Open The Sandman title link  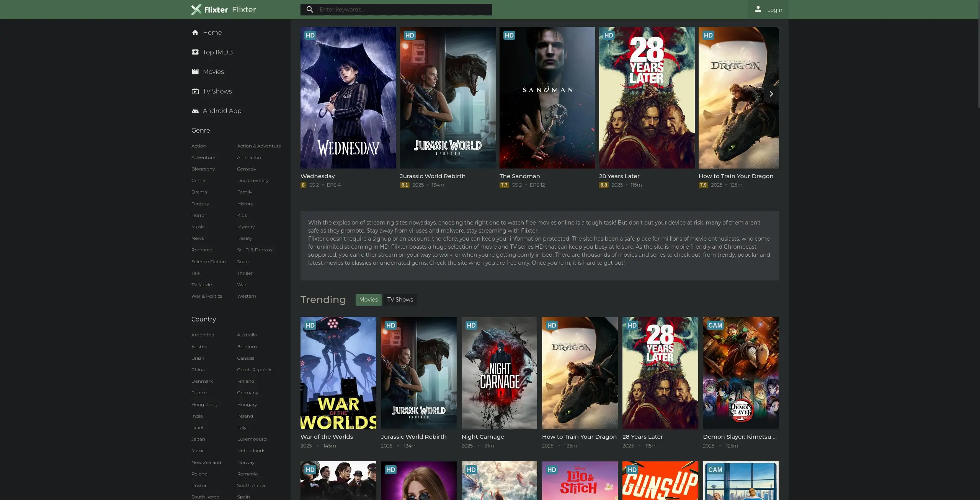pos(519,176)
